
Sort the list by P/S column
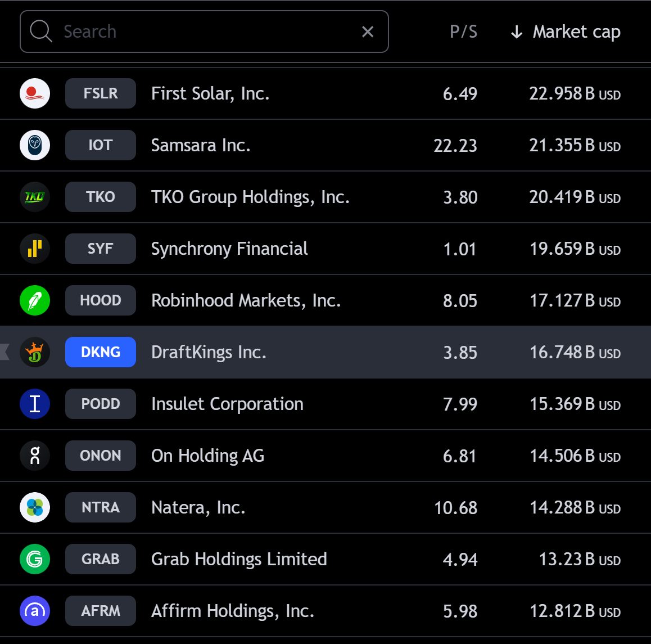pyautogui.click(x=463, y=31)
